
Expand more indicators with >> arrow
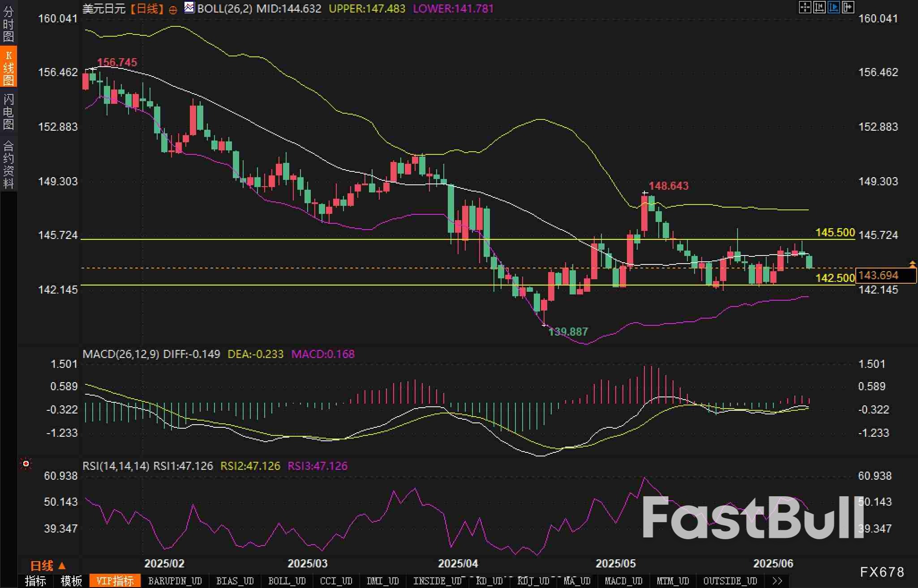tap(777, 581)
